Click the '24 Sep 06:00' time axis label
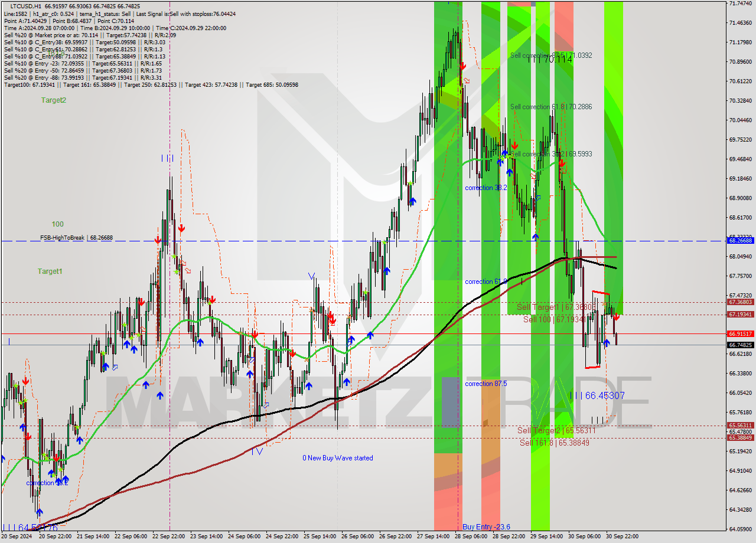 click(x=245, y=537)
